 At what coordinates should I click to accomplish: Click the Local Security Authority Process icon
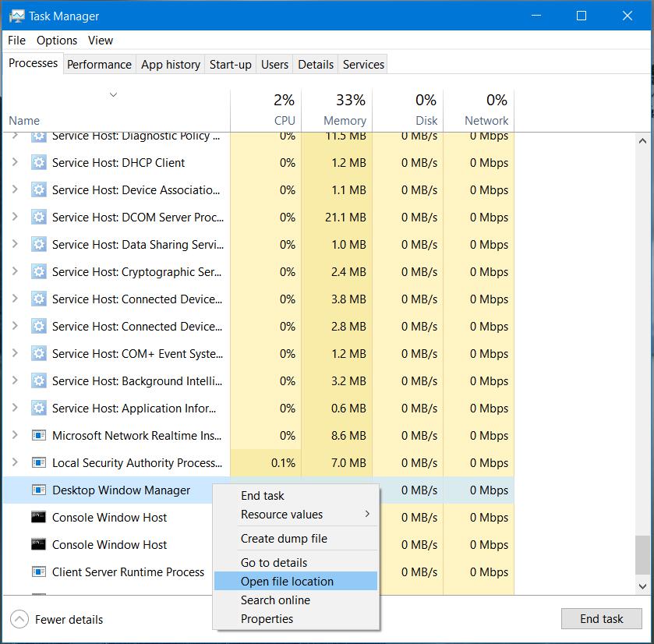(39, 462)
